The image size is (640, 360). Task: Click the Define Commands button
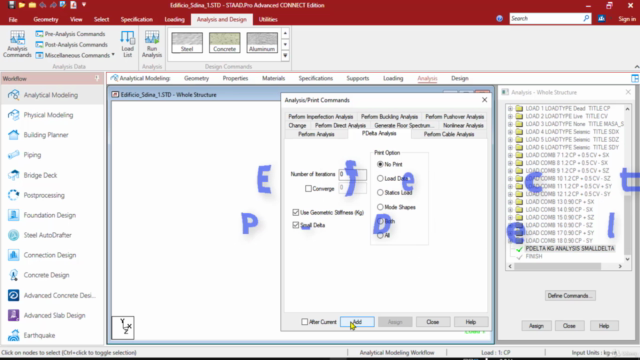(x=570, y=296)
